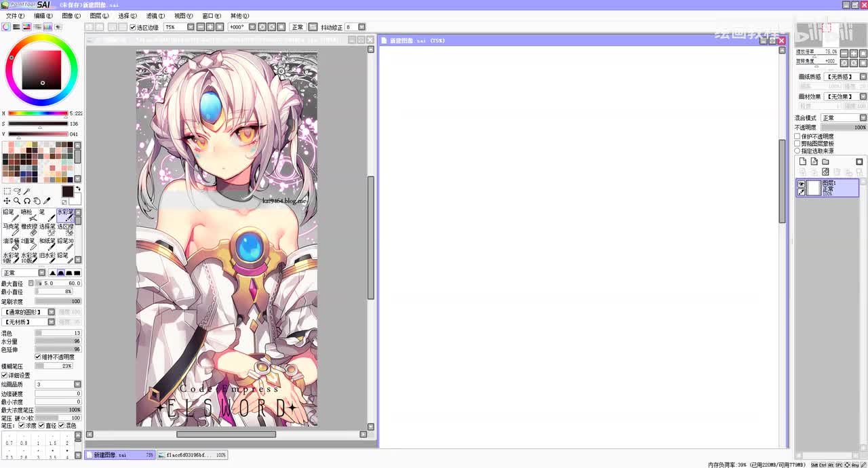Select the move tool
The height and width of the screenshot is (468, 868).
(x=7, y=201)
